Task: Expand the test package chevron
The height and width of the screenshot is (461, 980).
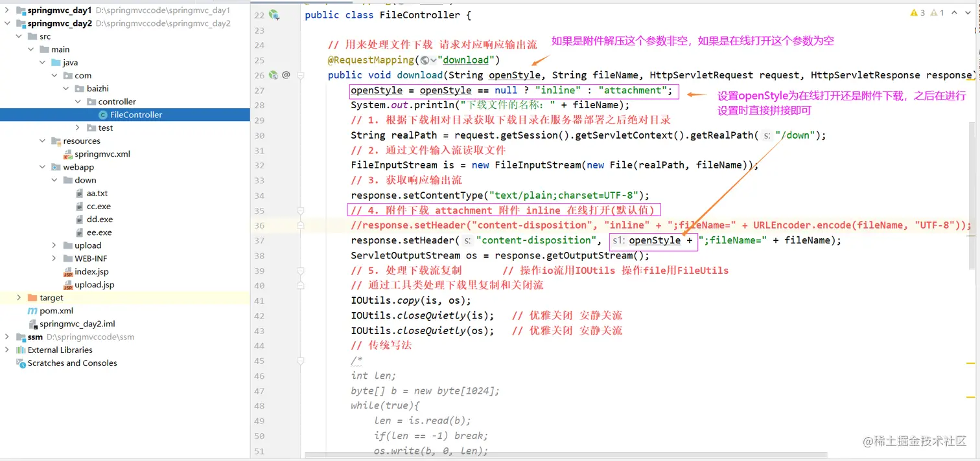Action: [x=78, y=128]
